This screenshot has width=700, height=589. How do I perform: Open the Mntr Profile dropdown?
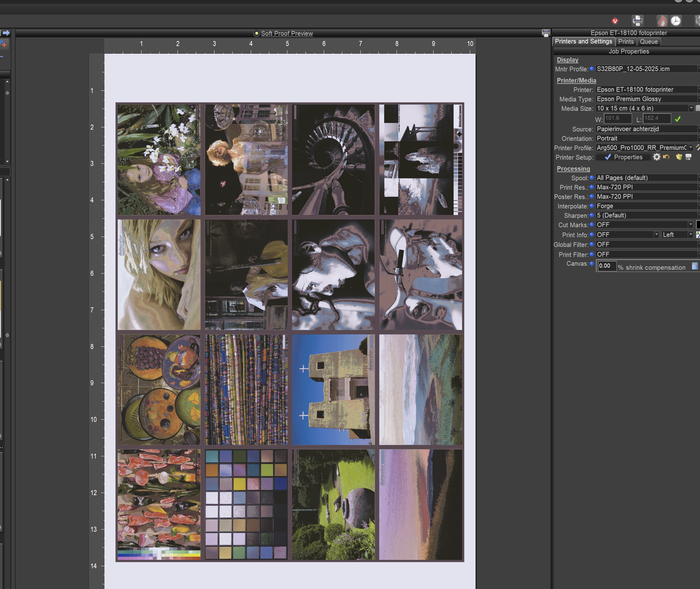point(648,69)
